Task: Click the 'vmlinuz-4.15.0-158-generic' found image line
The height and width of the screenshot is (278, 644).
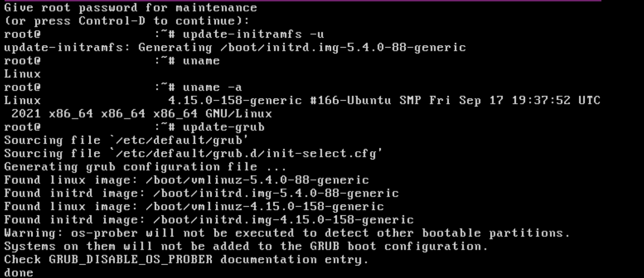Action: coord(194,207)
